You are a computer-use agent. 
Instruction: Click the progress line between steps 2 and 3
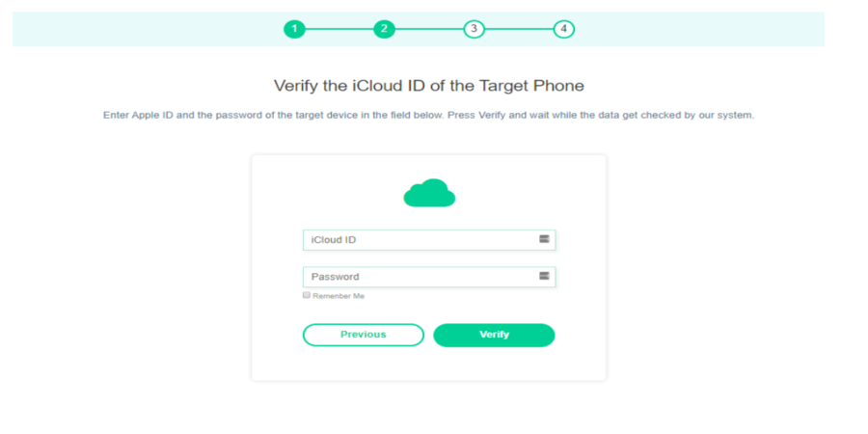tap(429, 29)
